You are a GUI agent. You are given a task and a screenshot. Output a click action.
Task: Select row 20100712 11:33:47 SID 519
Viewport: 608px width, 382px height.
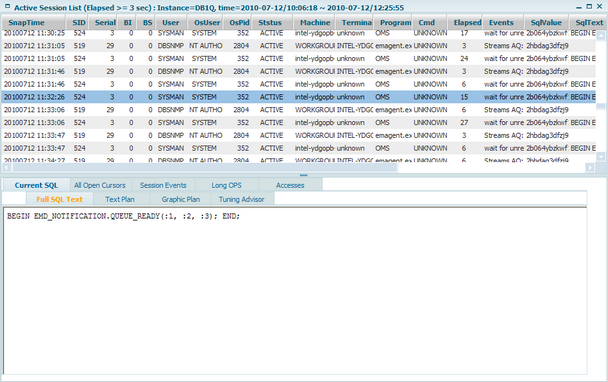[299, 135]
